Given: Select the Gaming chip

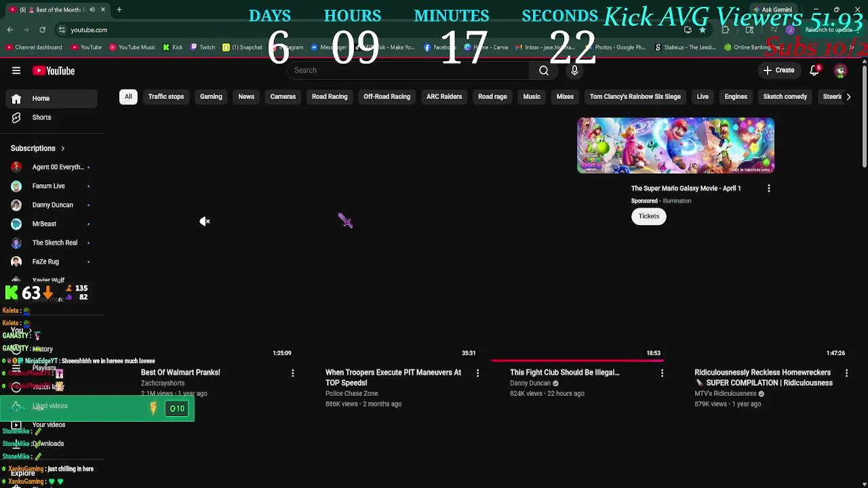Looking at the screenshot, I should tap(211, 97).
